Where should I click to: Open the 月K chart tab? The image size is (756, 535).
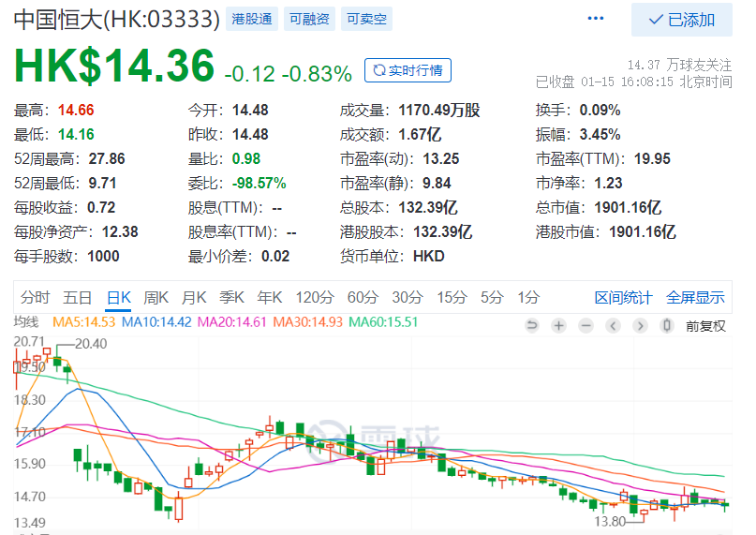(x=194, y=297)
